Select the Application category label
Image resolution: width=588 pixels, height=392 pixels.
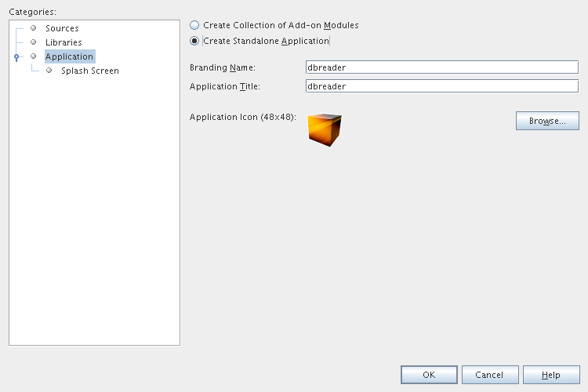click(x=69, y=56)
